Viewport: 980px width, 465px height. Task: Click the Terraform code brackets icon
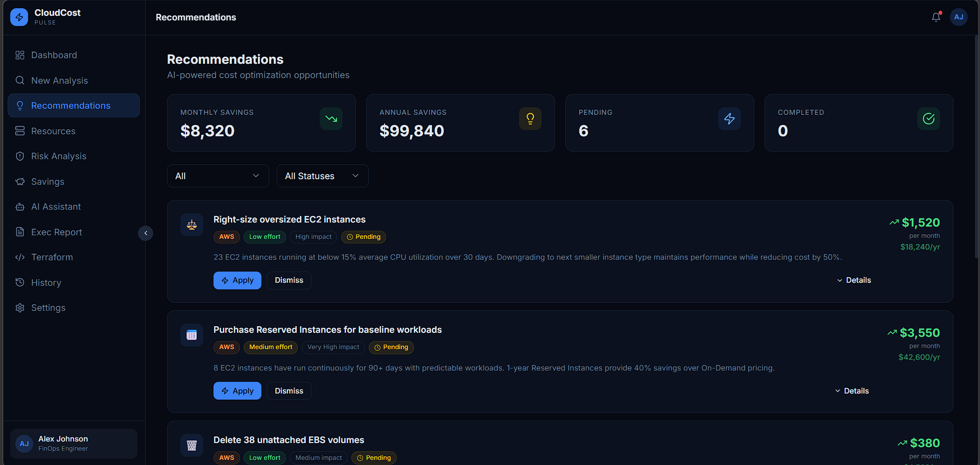20,257
